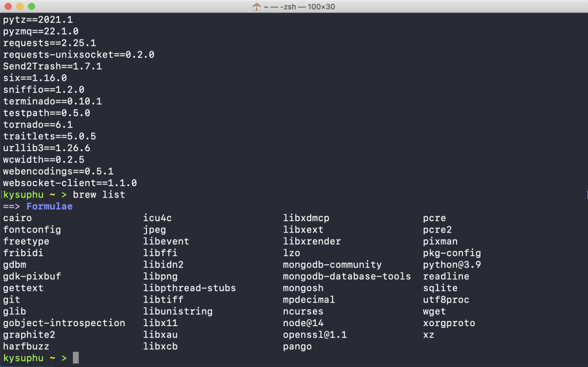Screen dimensions: 588x367
Task: Click 'mongodb-community' in the formulae list
Action: tap(332, 265)
